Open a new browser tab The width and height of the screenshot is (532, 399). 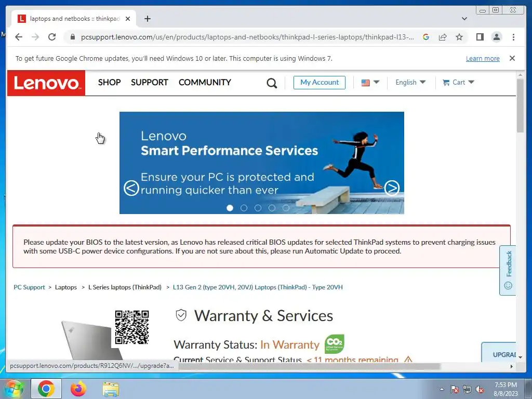[x=147, y=19]
